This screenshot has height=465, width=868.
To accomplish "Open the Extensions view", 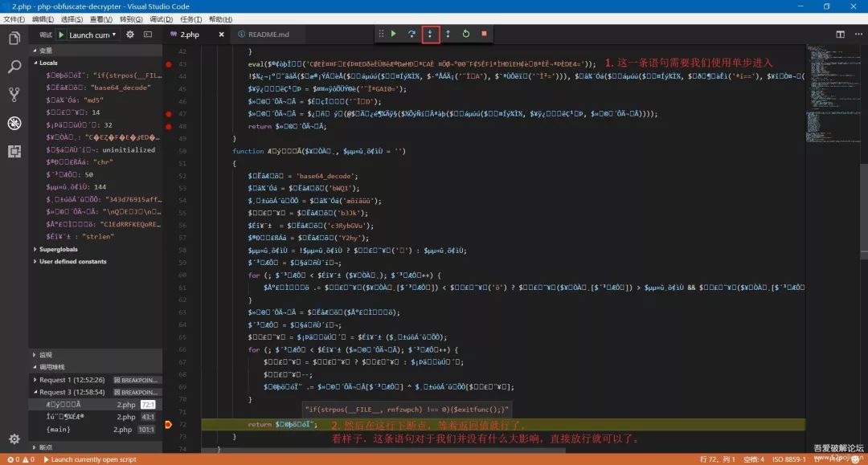I will coord(14,151).
